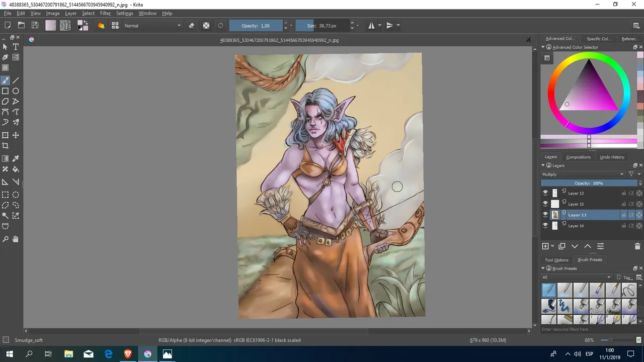Move layer up in the stack

[588, 246]
